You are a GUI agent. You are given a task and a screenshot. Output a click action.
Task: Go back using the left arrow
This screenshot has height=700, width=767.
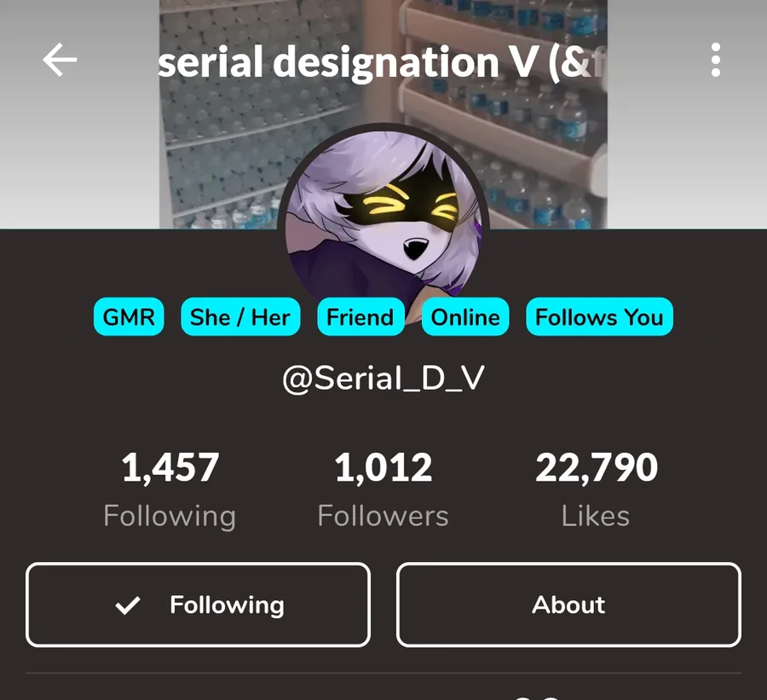[60, 60]
